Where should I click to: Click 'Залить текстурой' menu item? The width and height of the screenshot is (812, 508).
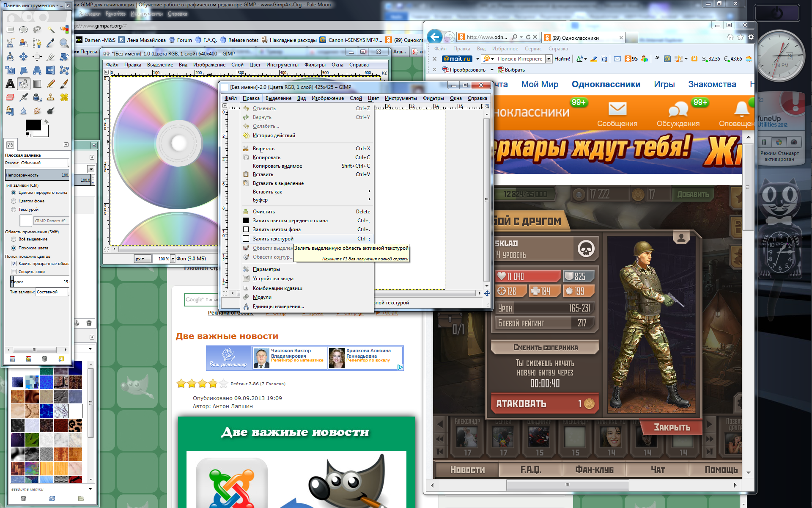(307, 239)
